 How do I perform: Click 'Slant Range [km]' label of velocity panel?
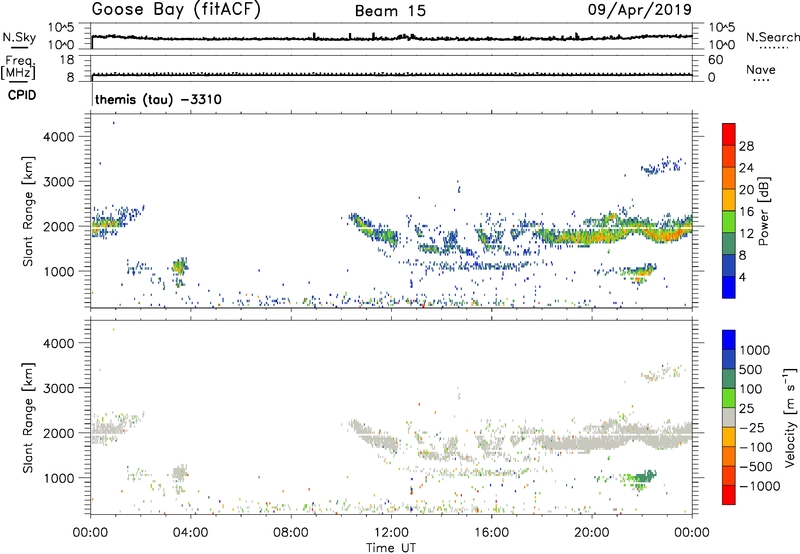tap(28, 417)
